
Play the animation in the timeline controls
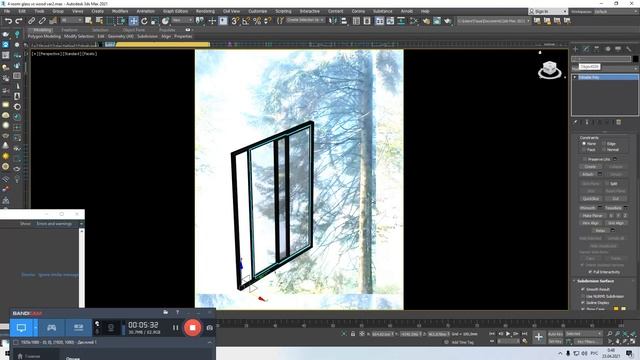click(x=508, y=334)
